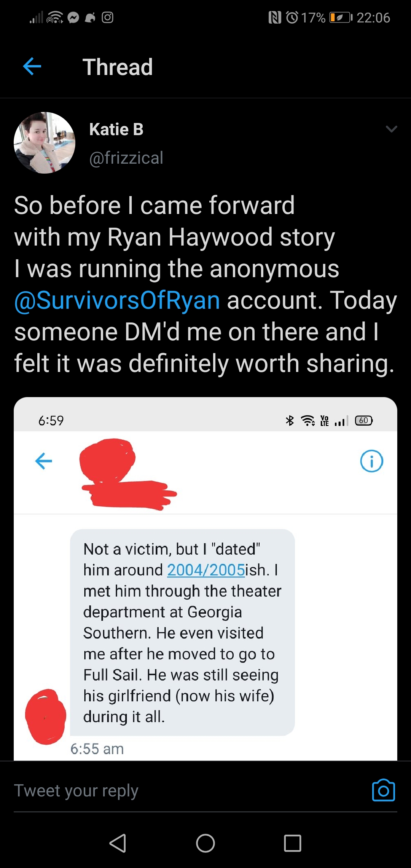The image size is (411, 868).
Task: Tap the Katie B display name
Action: pyautogui.click(x=116, y=129)
